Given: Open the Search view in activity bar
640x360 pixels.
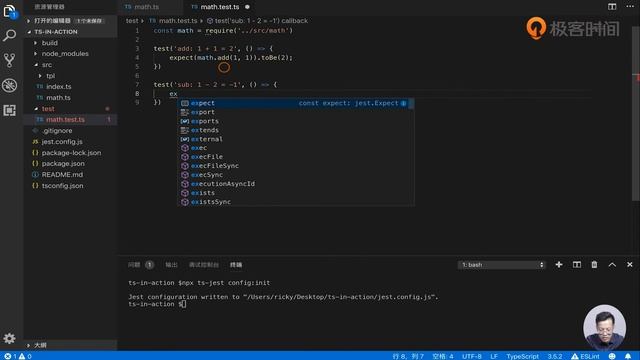Looking at the screenshot, I should (9, 36).
